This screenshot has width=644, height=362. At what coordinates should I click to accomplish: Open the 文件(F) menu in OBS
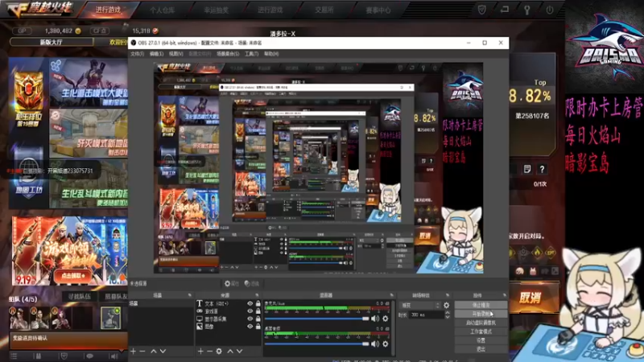[x=137, y=54]
